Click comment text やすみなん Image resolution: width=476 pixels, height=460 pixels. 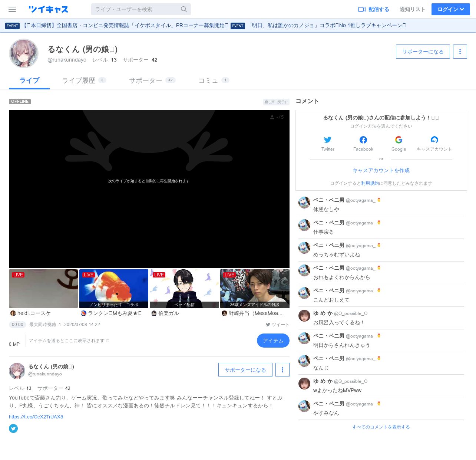coord(326,413)
